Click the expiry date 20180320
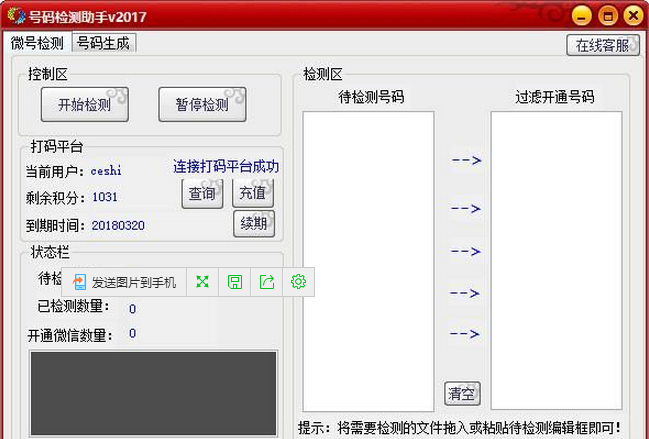 click(118, 225)
